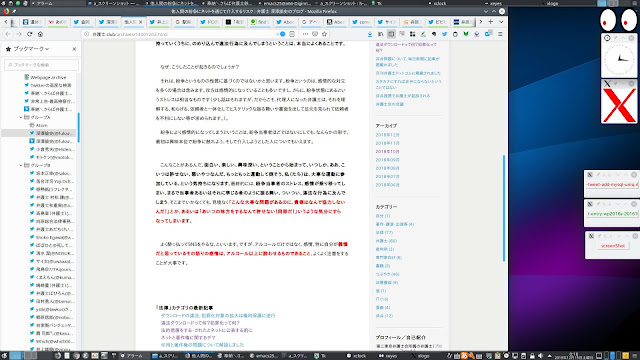Select the Webpage archive bookmark entry
The height and width of the screenshot is (360, 640).
coord(48,77)
